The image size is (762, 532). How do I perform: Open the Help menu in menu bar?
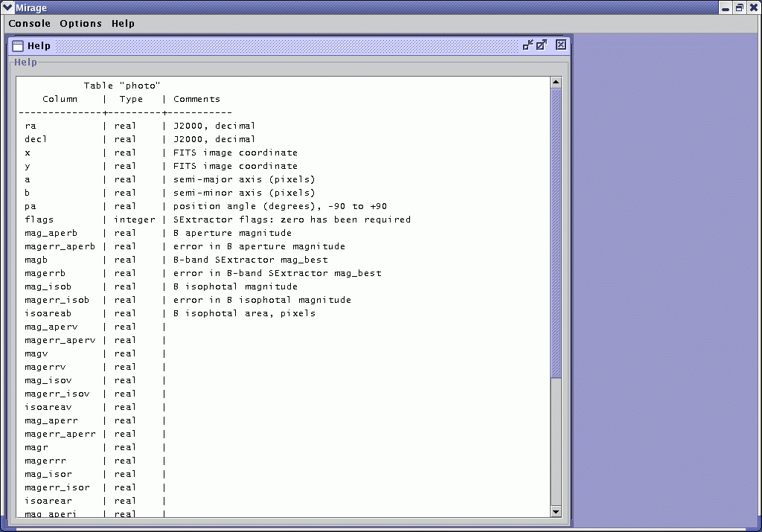(123, 23)
